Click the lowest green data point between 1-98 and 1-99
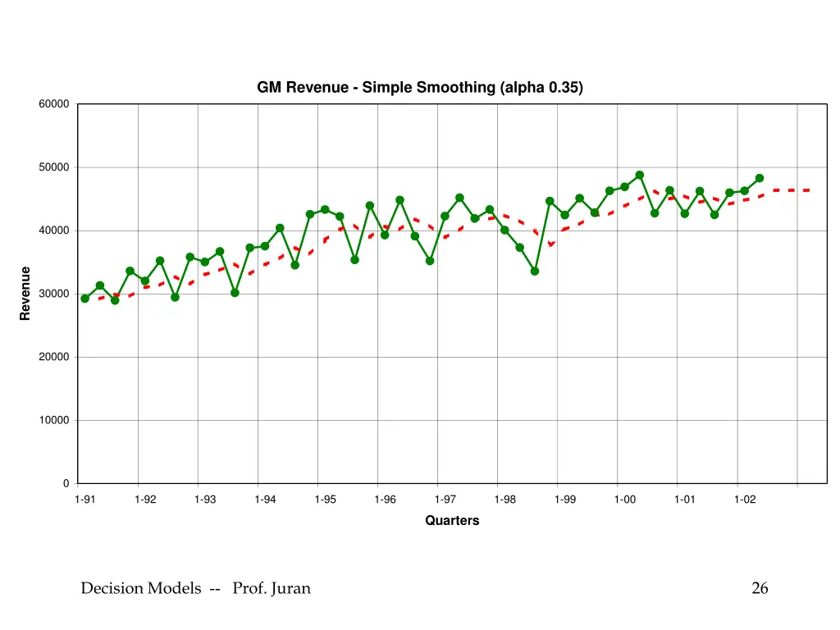Screen dimensions: 840x630 click(x=535, y=271)
